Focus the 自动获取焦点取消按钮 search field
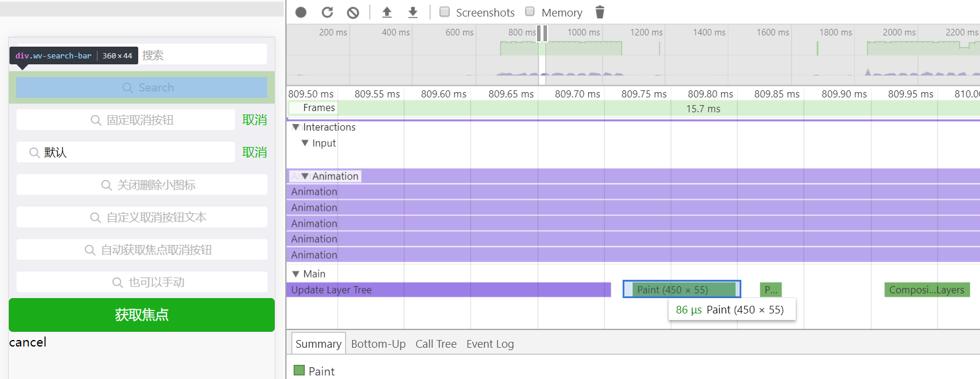 [x=142, y=250]
